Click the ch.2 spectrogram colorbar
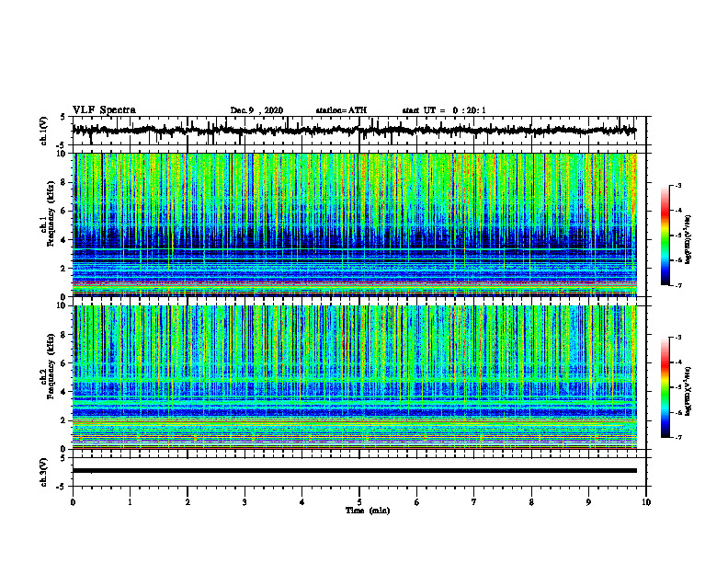728x563 pixels. [665, 387]
